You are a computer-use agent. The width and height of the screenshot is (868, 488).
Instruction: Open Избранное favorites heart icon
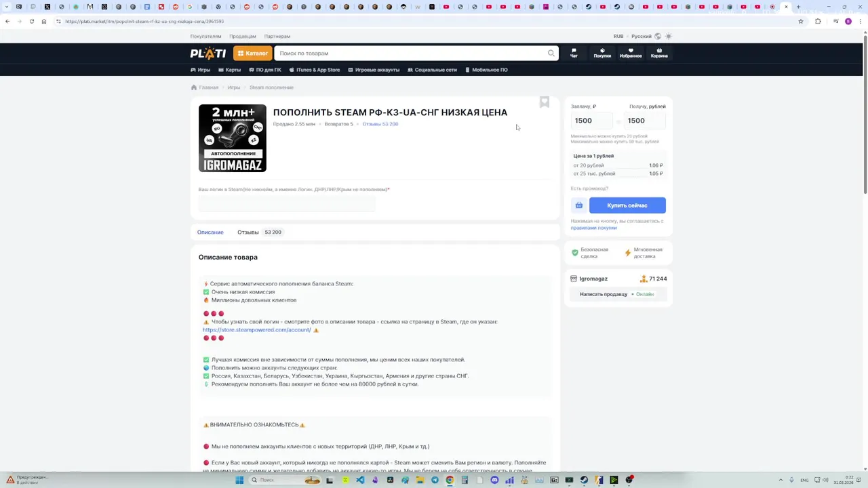pos(631,53)
